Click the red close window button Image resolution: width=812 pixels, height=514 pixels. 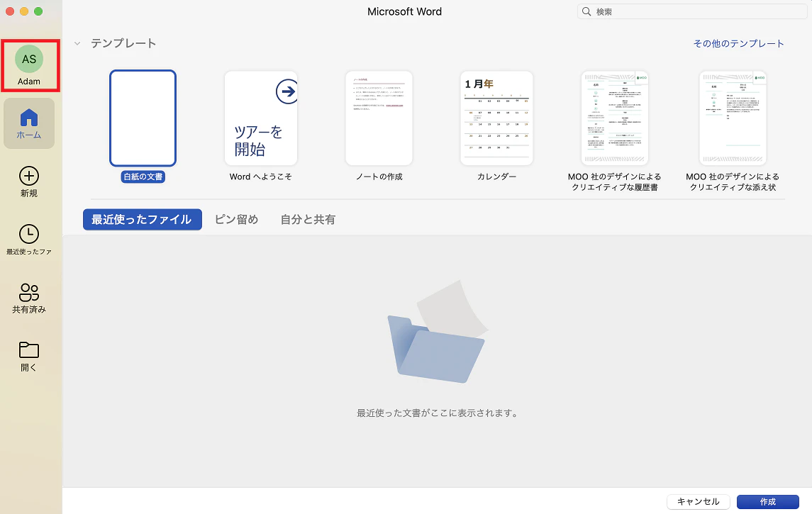tap(10, 11)
